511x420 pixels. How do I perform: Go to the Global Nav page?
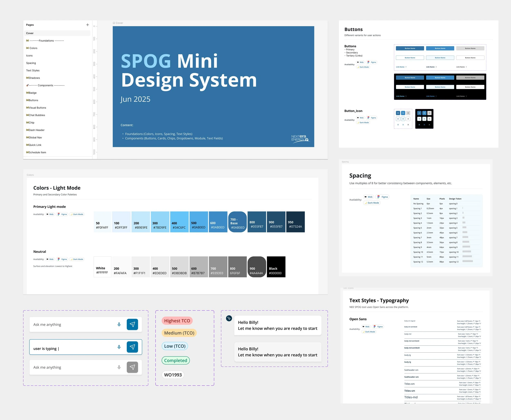point(35,137)
